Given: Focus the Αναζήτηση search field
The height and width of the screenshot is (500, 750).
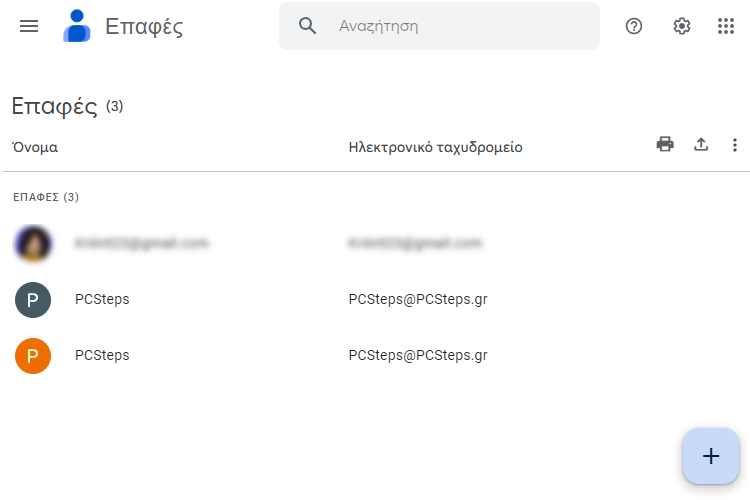Looking at the screenshot, I should point(439,26).
